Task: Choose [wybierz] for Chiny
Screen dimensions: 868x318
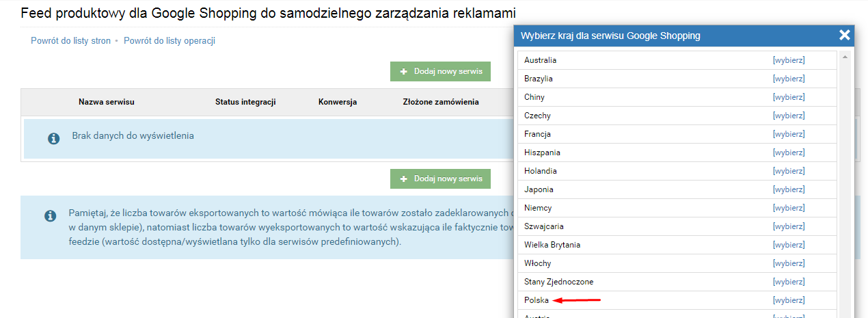Action: point(789,97)
